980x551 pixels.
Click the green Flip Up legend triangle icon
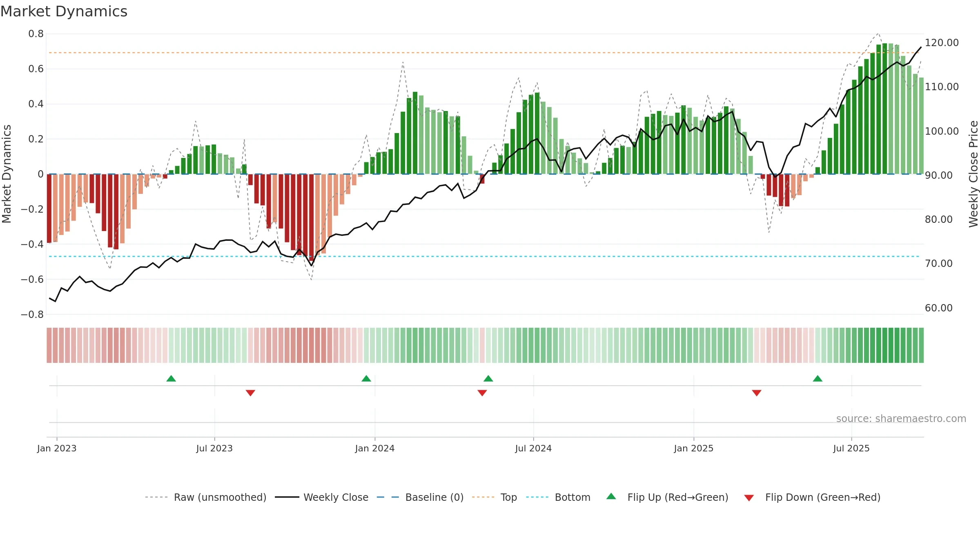tap(611, 496)
